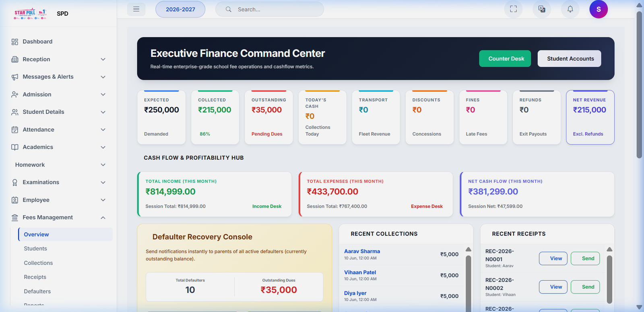Click the hamburger menu icon
Viewport: 644px width, 312px height.
coord(136,9)
